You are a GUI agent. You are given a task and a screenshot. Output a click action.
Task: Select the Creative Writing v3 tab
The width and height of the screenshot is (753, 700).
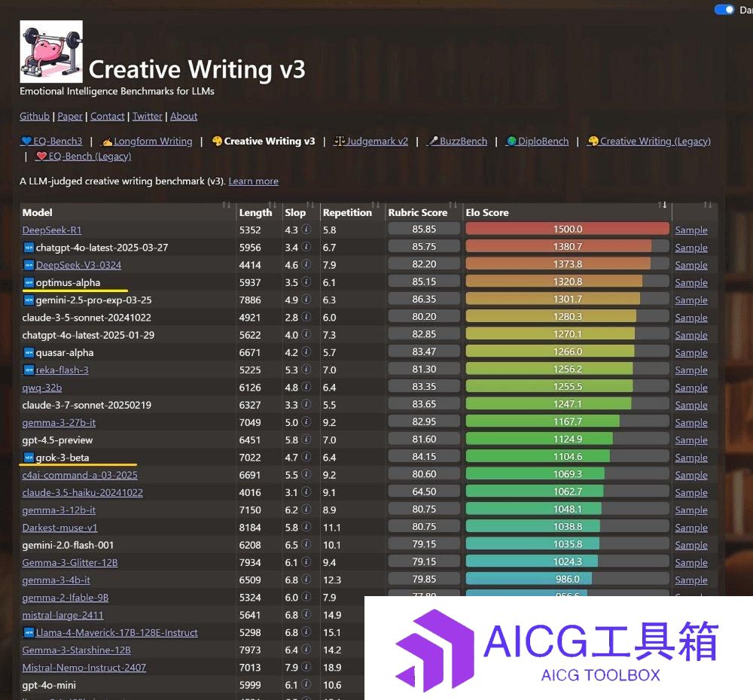point(264,142)
